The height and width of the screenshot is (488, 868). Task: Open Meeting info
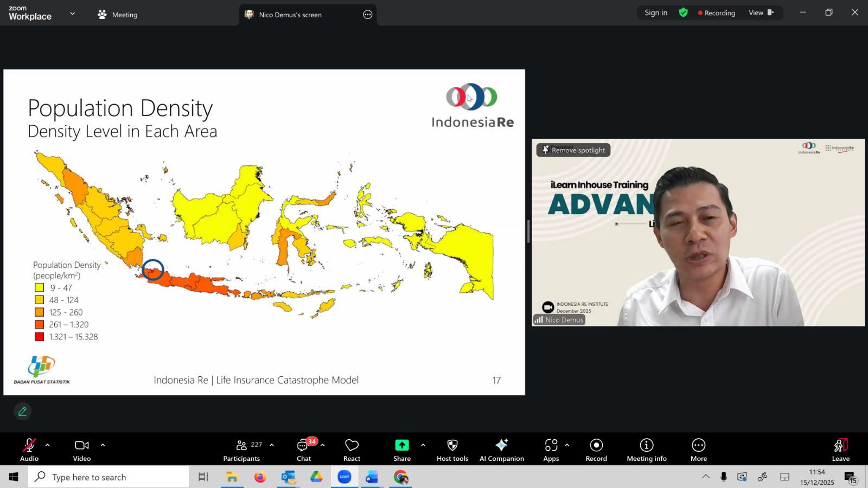click(646, 450)
